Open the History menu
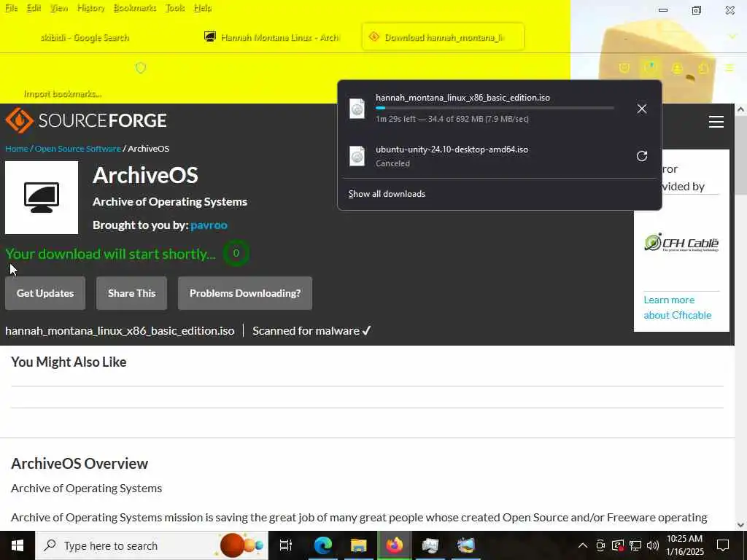 pos(91,8)
